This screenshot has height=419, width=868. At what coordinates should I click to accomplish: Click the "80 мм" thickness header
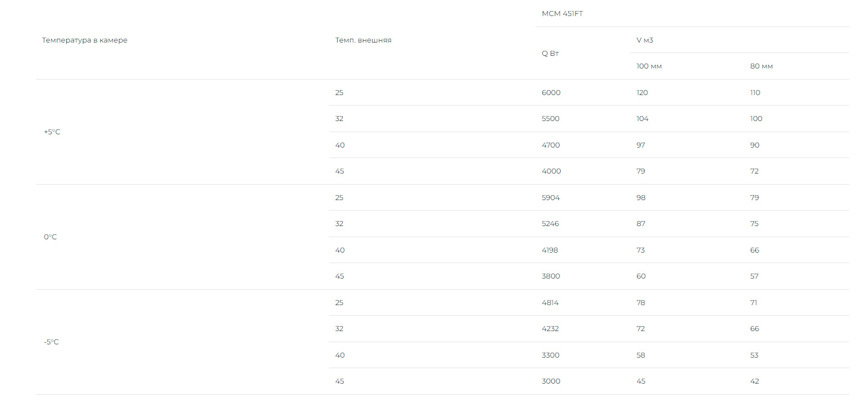click(761, 66)
